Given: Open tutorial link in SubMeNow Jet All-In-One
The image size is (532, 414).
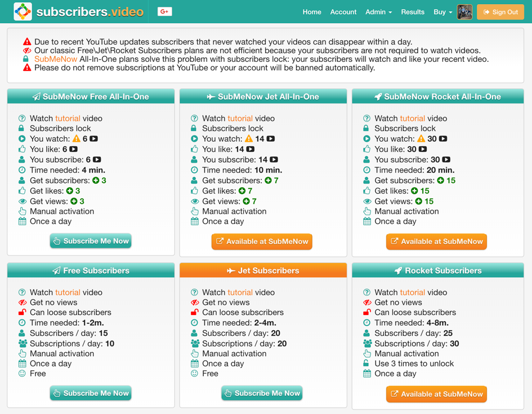Looking at the screenshot, I should click(240, 118).
